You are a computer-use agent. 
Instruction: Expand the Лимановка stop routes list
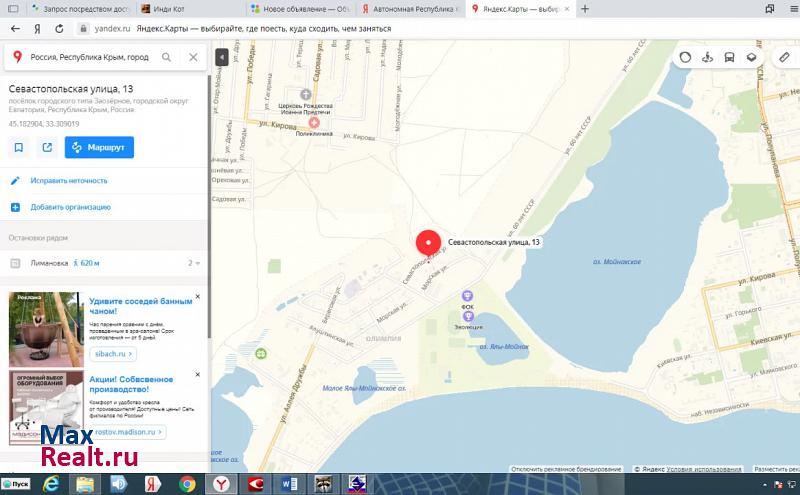(x=193, y=263)
